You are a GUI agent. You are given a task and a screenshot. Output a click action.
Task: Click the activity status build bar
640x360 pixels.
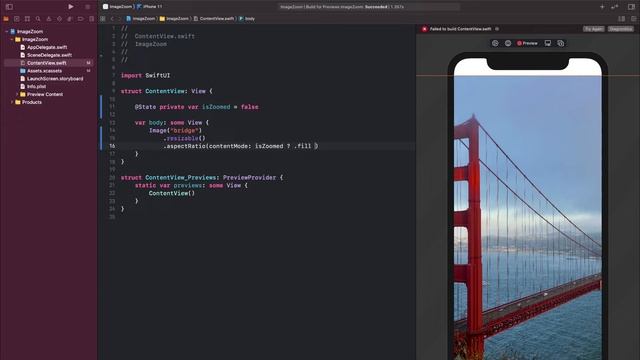coord(369,7)
